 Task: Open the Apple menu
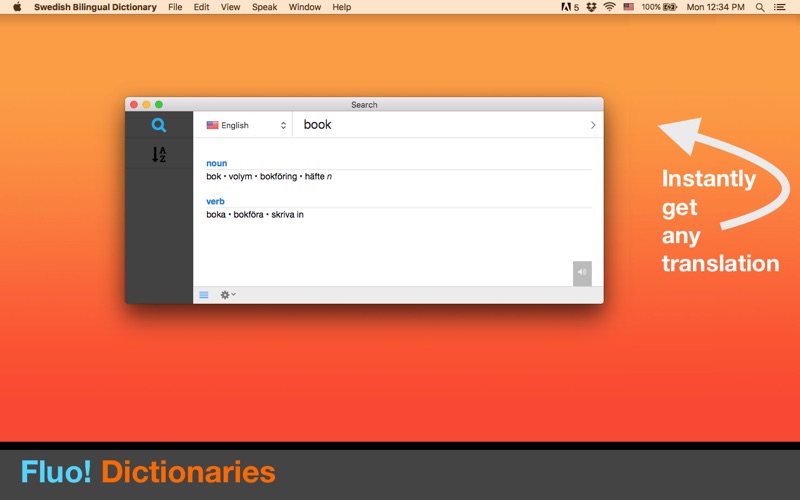[x=17, y=7]
